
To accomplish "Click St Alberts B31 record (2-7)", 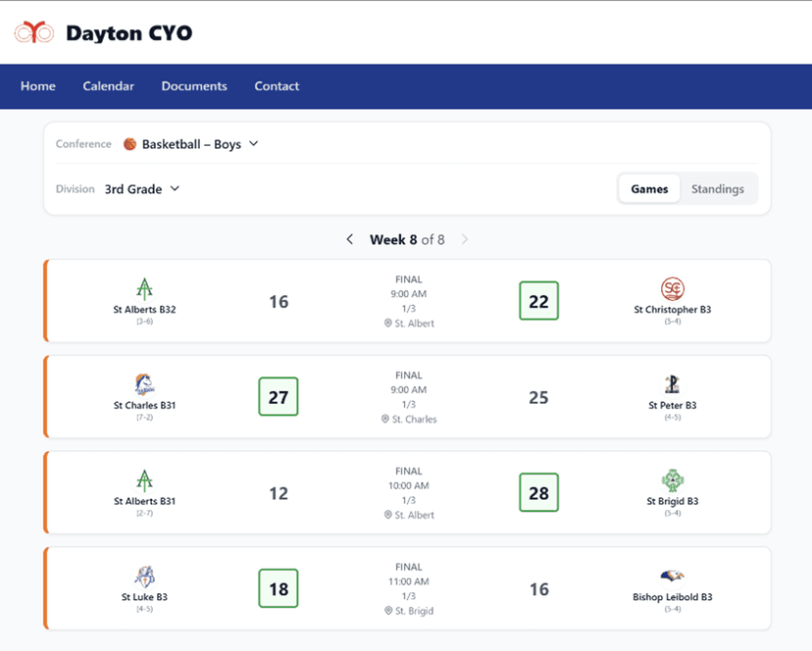I will [144, 513].
